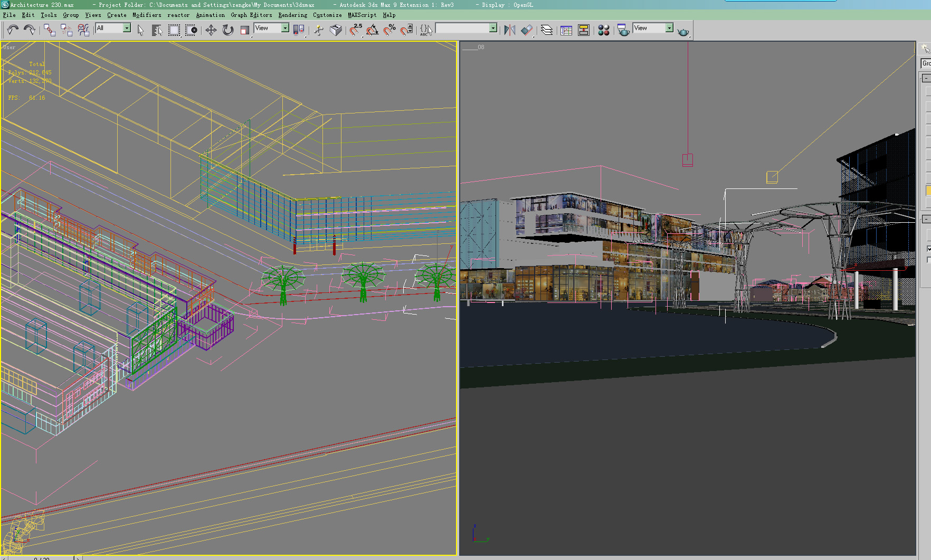Open the Render Scene dialog
Viewport: 931px width, 560px height.
[x=623, y=31]
